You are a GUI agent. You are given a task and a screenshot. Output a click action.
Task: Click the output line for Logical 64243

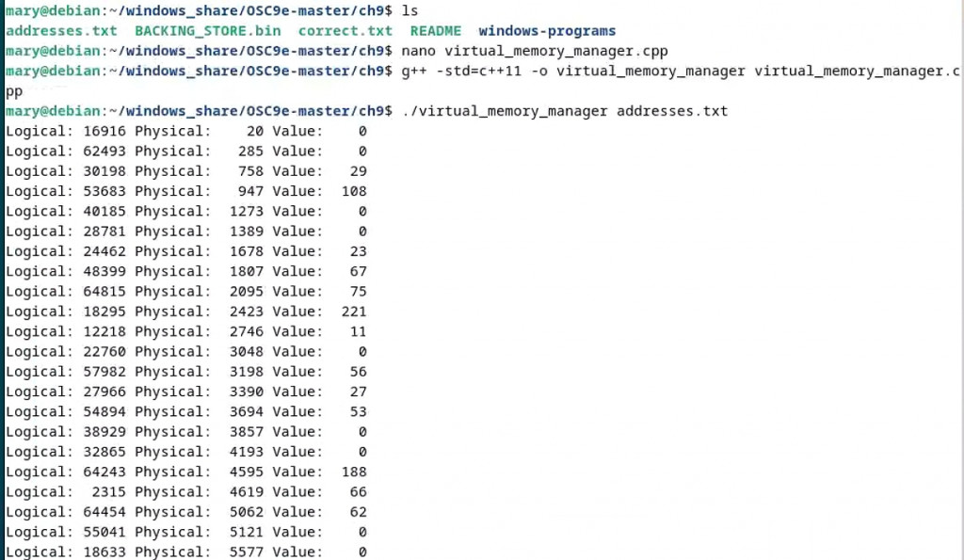tap(186, 472)
